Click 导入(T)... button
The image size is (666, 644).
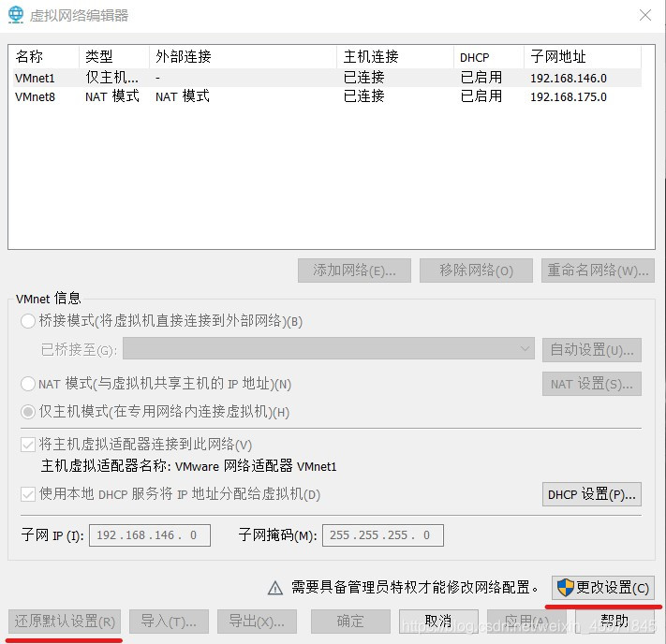pyautogui.click(x=169, y=622)
